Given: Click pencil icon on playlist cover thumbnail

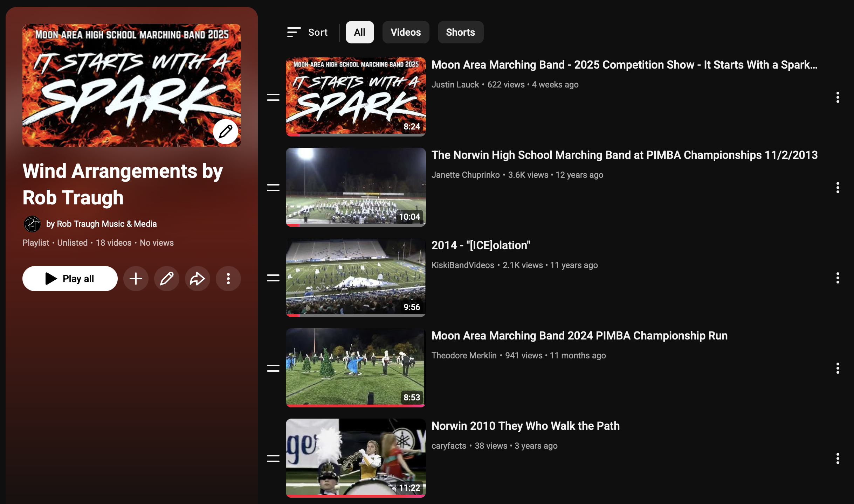Looking at the screenshot, I should 226,132.
